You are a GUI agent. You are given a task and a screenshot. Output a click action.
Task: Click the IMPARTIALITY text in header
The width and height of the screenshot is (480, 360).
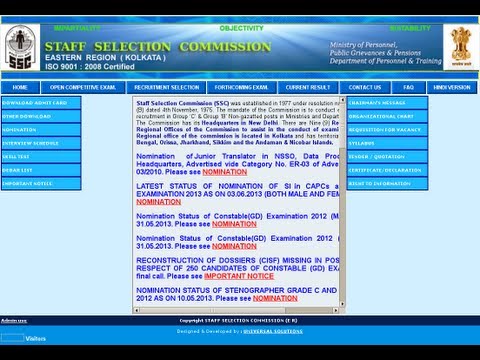[77, 28]
